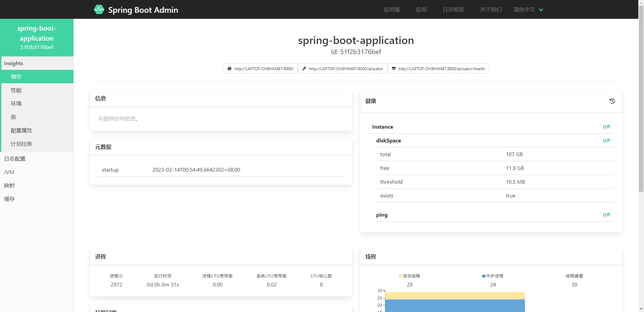Go to the 应用 navigation item
This screenshot has width=644, height=312.
[x=421, y=9]
